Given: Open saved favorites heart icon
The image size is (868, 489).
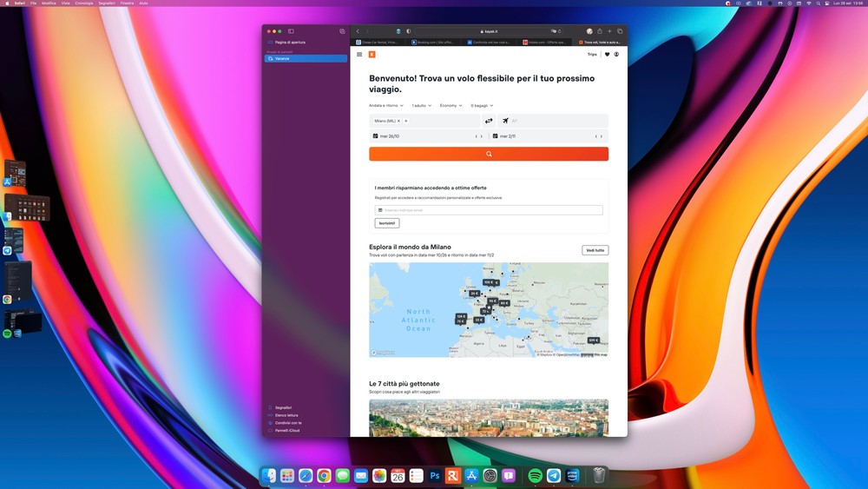Looking at the screenshot, I should pyautogui.click(x=607, y=54).
